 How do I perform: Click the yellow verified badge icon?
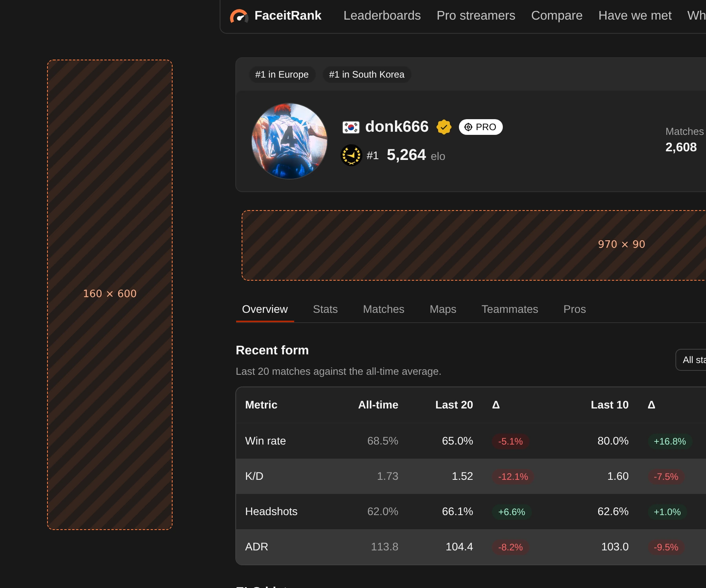[444, 127]
